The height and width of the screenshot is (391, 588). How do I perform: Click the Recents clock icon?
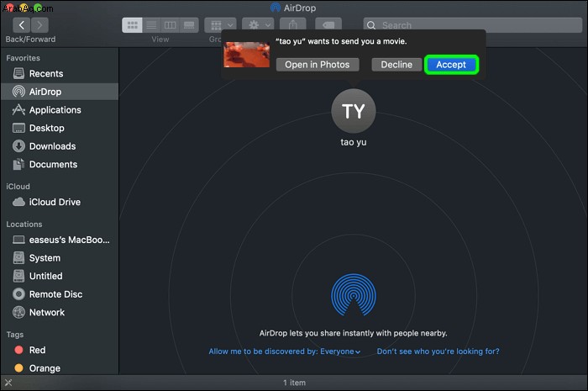pos(18,73)
